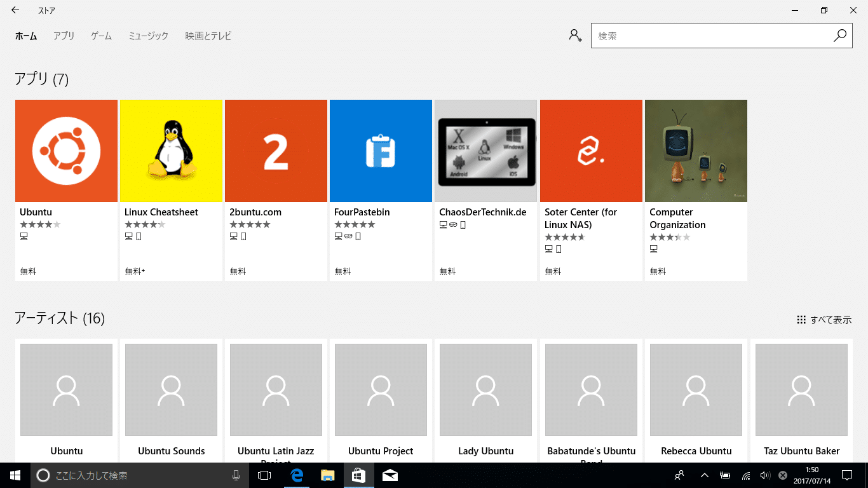
Task: Click the Taz Ubuntu Baker artist name
Action: 802,451
